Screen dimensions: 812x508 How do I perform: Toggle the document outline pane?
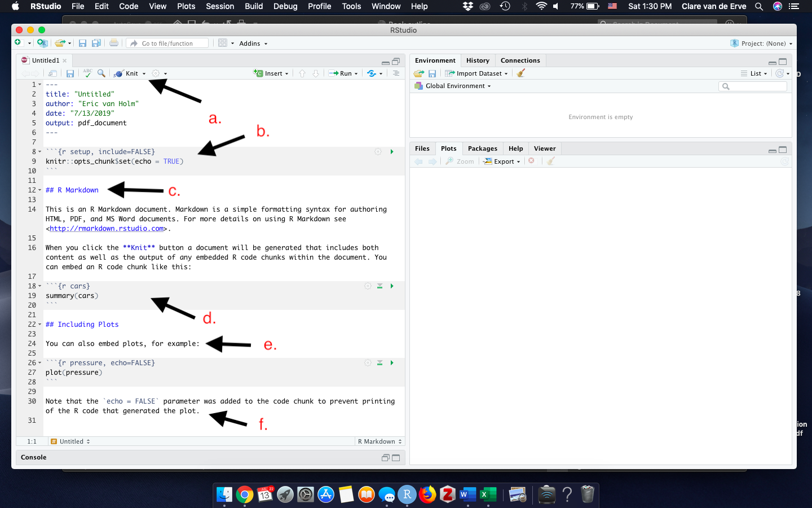396,73
